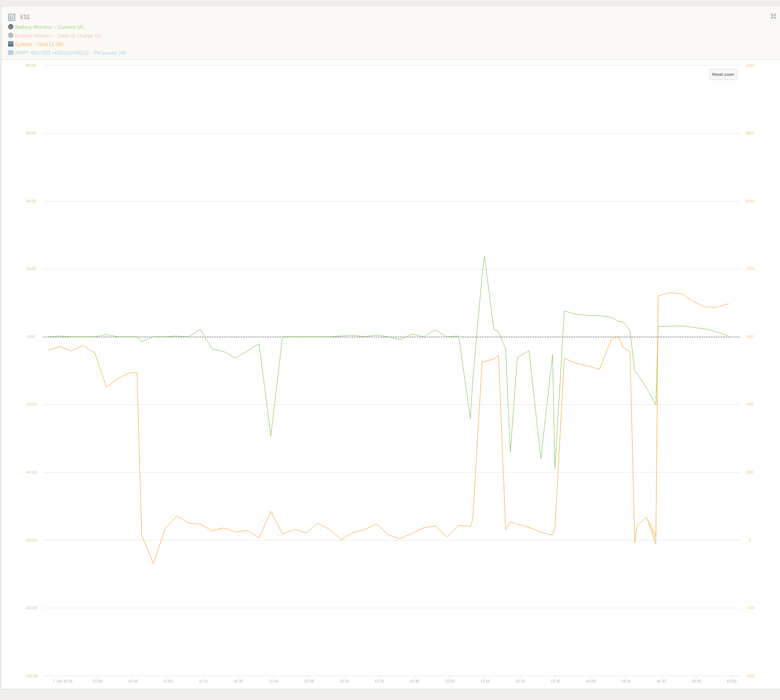The image size is (780, 700).
Task: Click the 80.00 left axis label
Action: pos(31,65)
